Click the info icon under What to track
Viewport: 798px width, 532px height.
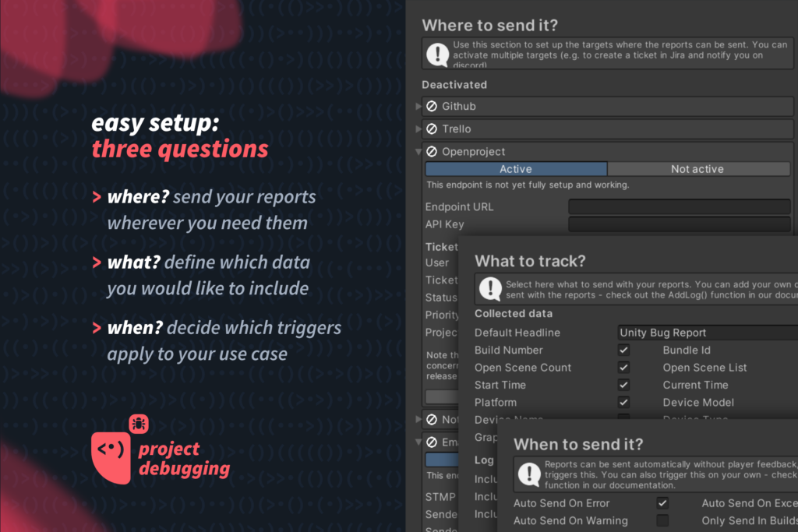tap(489, 290)
